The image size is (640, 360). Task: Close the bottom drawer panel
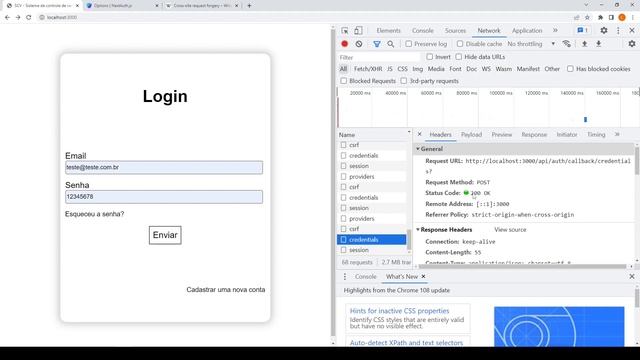point(632,276)
